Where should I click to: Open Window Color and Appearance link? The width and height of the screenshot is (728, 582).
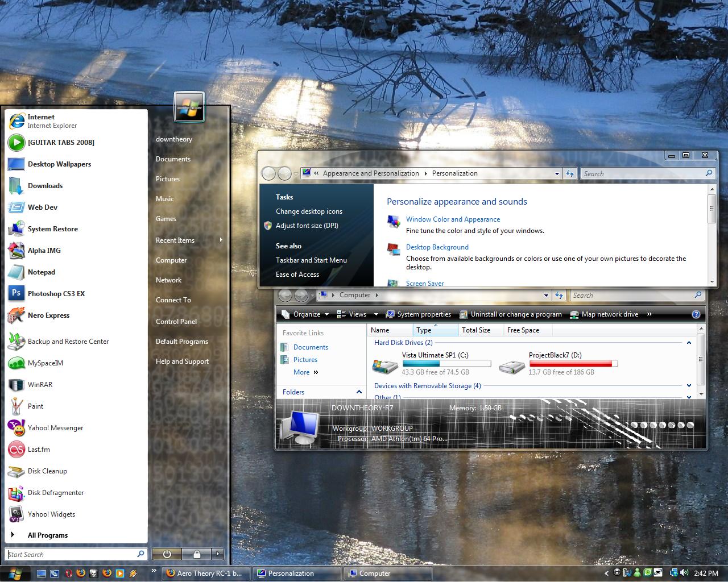click(x=453, y=219)
